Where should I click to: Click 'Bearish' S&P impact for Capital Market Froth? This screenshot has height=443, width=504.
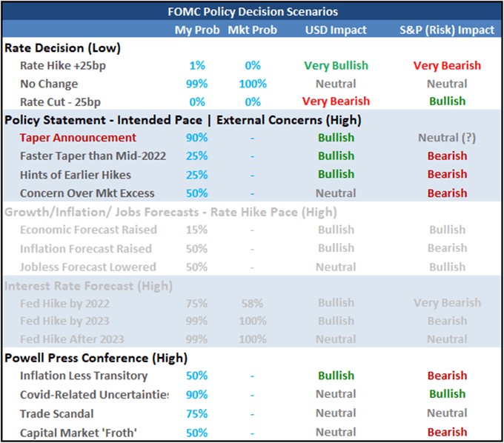pyautogui.click(x=447, y=433)
